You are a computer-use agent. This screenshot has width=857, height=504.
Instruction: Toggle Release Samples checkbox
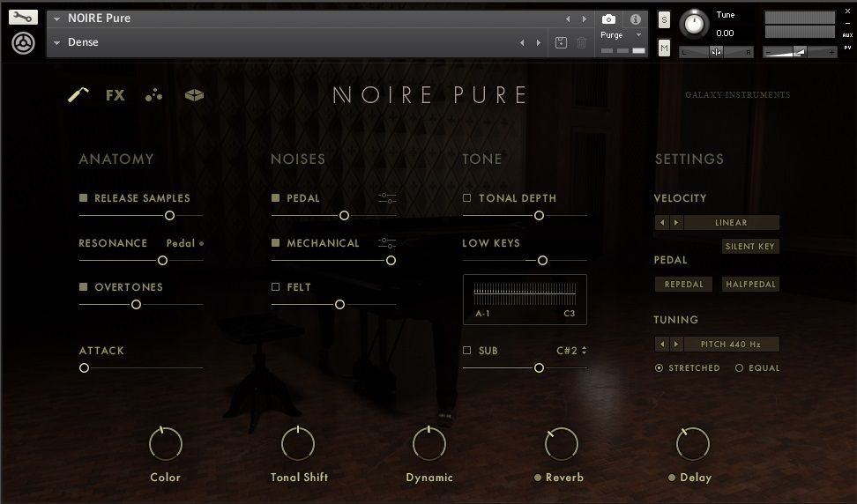[x=83, y=197]
